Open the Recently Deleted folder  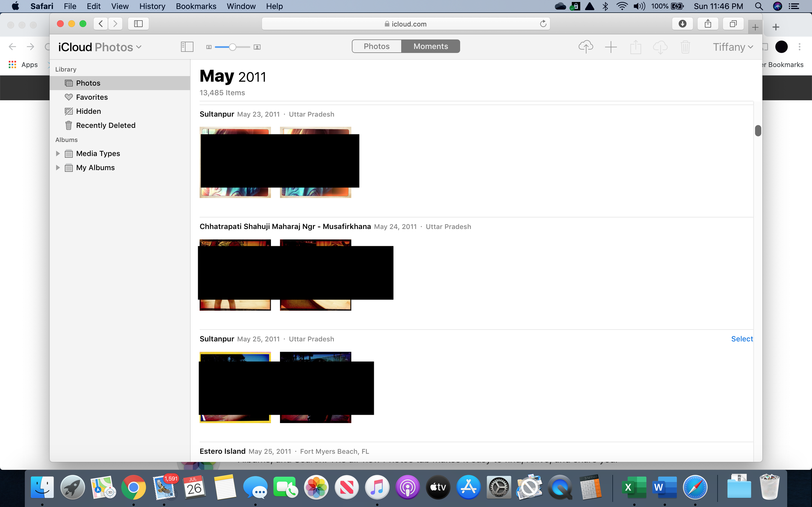pos(105,125)
